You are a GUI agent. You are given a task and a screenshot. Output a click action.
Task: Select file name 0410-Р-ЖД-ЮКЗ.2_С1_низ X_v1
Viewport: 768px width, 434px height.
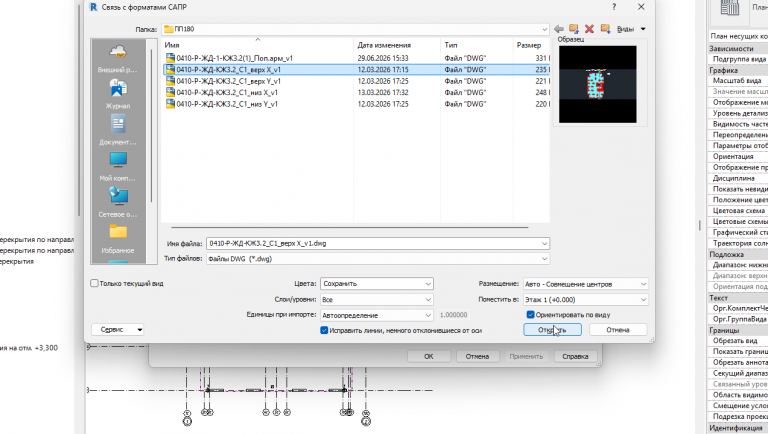click(x=227, y=92)
